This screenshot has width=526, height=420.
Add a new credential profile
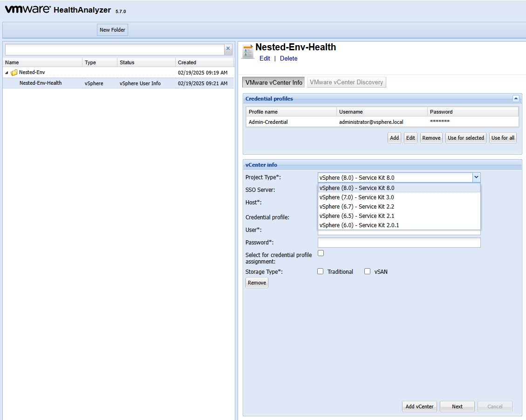[x=395, y=138]
